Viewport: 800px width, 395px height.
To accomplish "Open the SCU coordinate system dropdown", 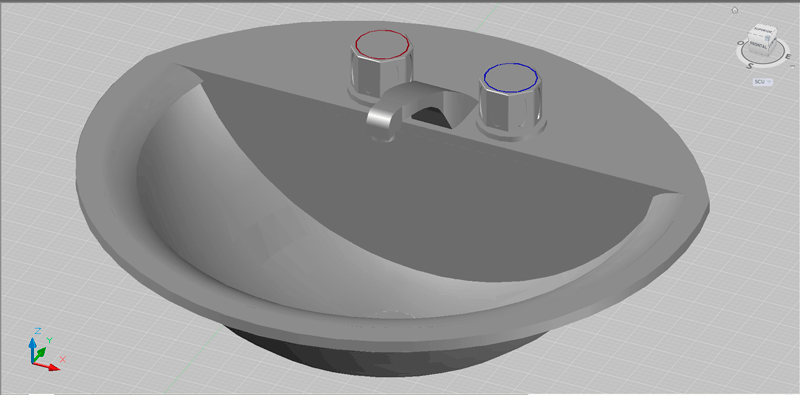I will tap(763, 82).
